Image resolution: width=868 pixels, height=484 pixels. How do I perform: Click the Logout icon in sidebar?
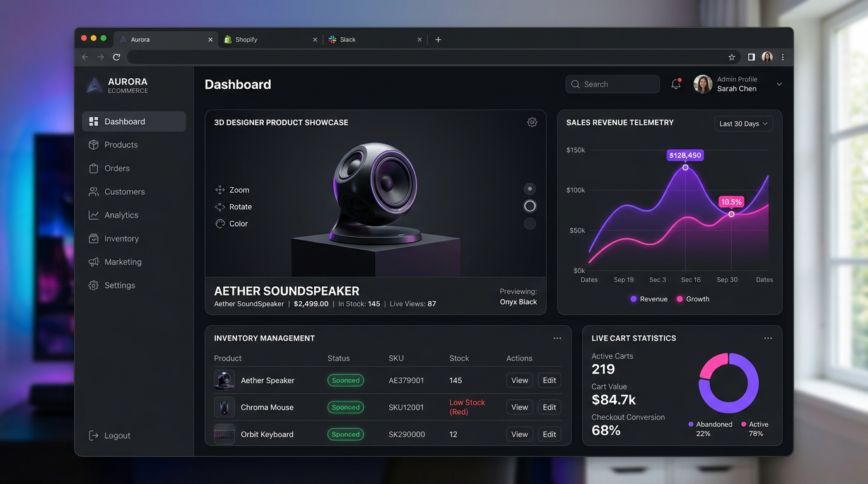point(93,435)
